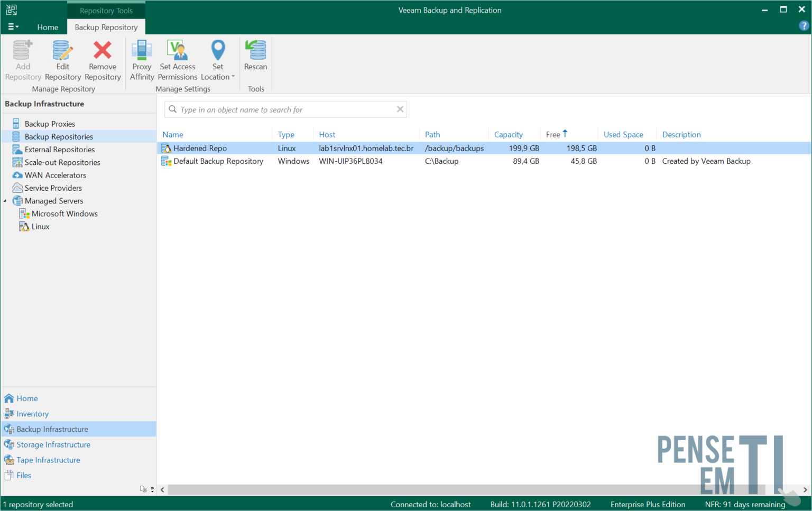Switch to the Backup Repository tab
This screenshot has height=511, width=812.
coord(106,27)
